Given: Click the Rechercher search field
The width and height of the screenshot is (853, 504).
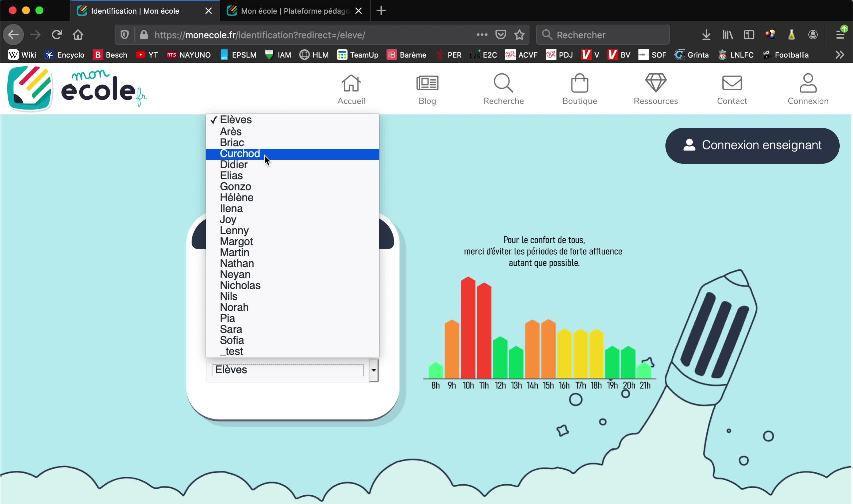Looking at the screenshot, I should (608, 35).
